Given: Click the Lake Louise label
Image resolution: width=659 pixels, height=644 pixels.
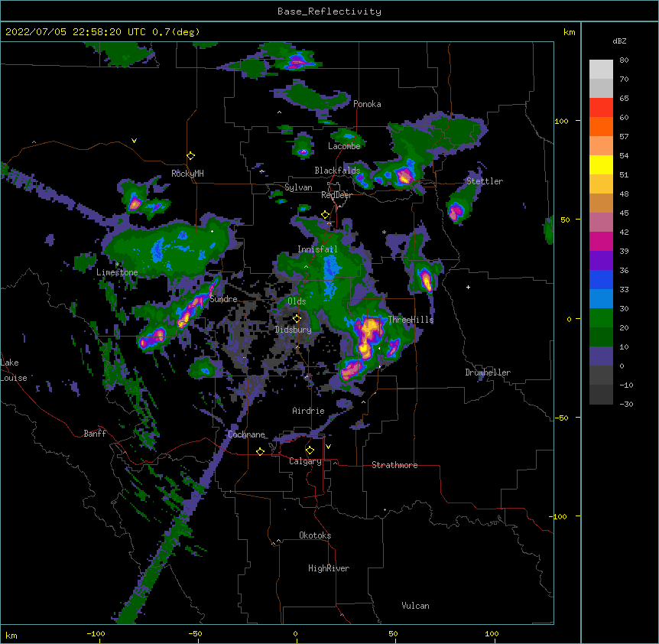Looking at the screenshot, I should pyautogui.click(x=14, y=370).
